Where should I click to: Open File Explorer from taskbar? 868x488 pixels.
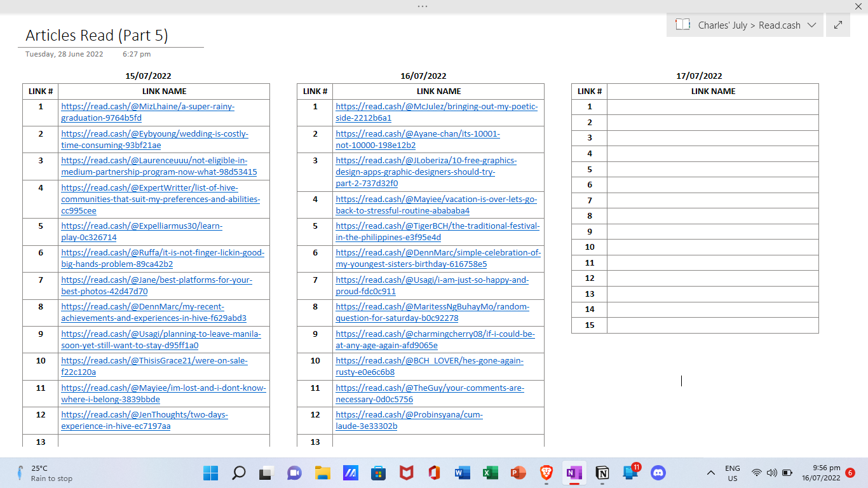(322, 473)
